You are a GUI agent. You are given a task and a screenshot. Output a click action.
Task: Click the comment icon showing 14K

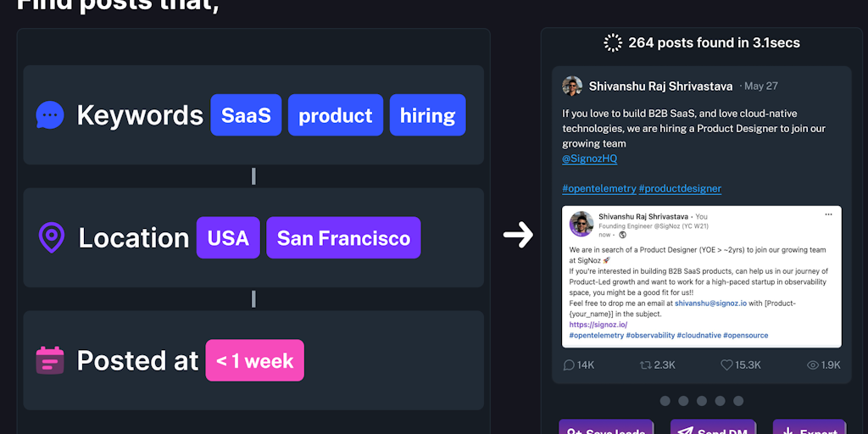click(x=569, y=364)
